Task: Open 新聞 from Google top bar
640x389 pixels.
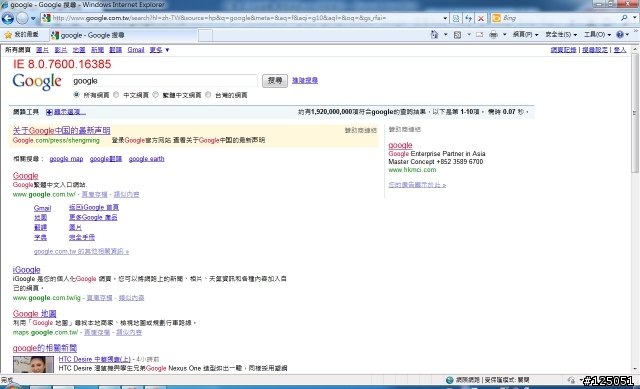Action: click(x=97, y=50)
